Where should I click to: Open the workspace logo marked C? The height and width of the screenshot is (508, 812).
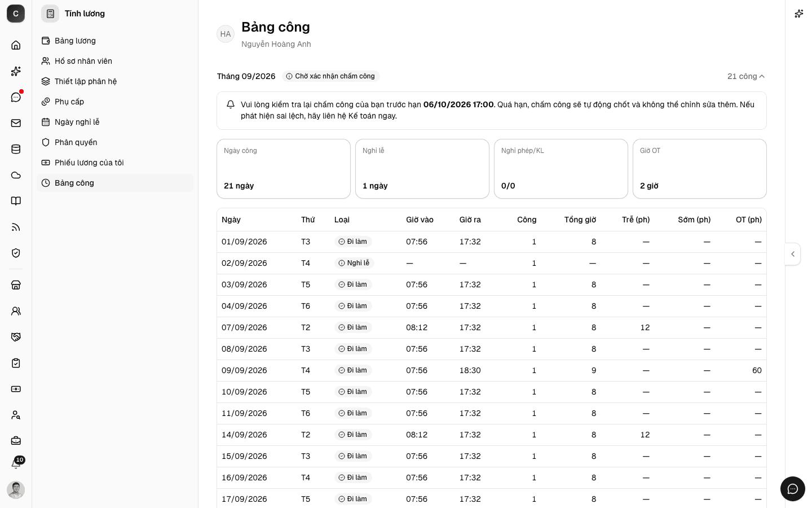pos(16,14)
